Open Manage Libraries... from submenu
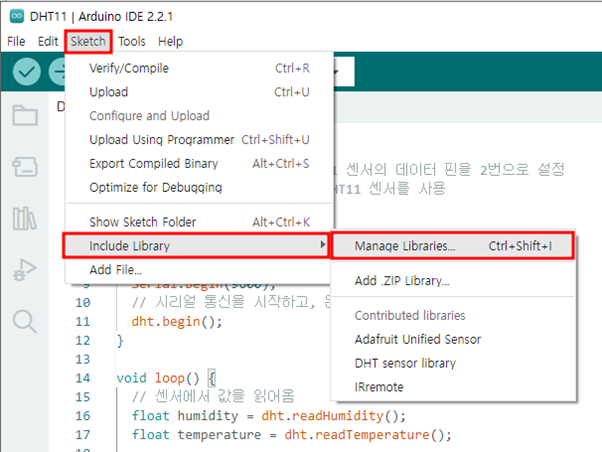This screenshot has width=602, height=452. [x=453, y=246]
